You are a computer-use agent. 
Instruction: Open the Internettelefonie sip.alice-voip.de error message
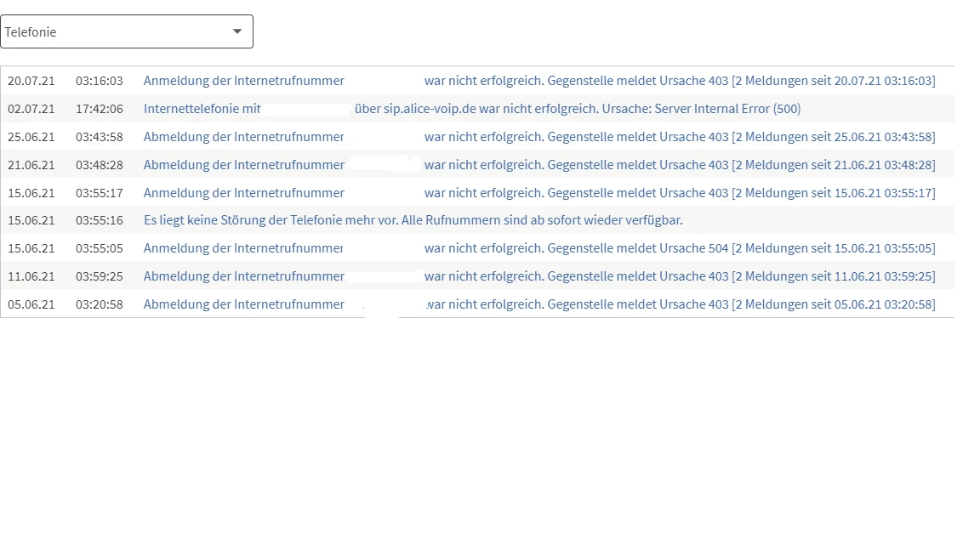click(472, 109)
